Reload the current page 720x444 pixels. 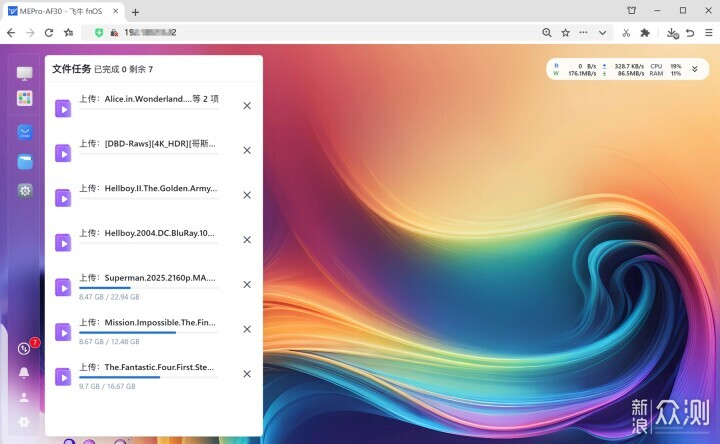click(x=49, y=33)
